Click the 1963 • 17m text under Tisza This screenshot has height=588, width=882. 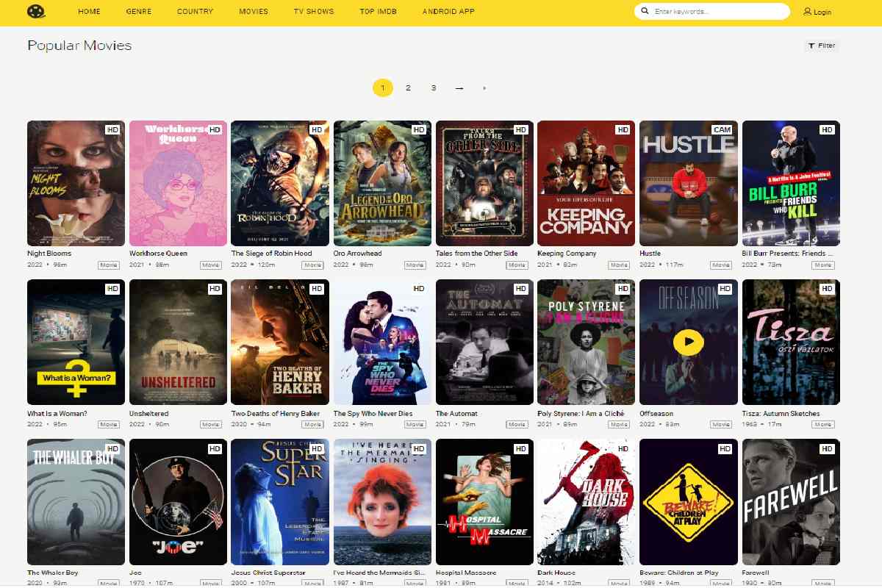point(760,424)
